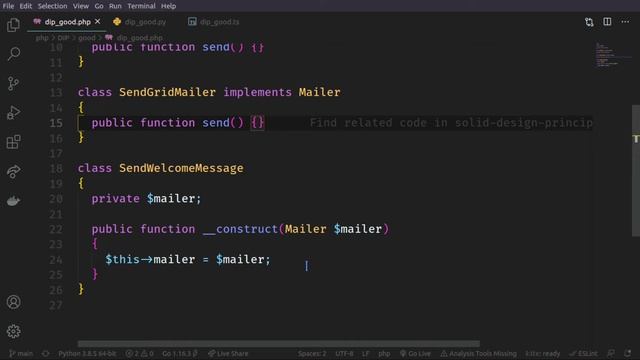
Task: Click the DIP breadcrumb segment
Action: click(x=63, y=38)
